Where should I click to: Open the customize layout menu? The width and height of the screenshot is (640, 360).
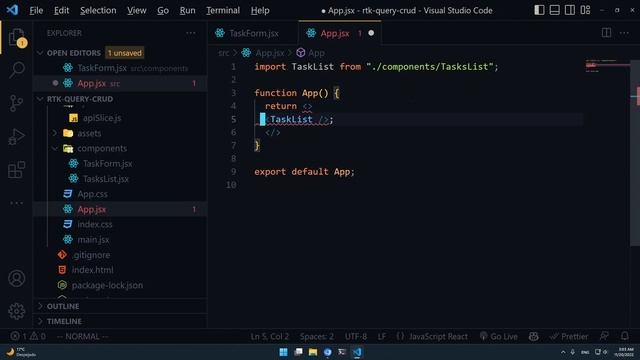[x=585, y=10]
